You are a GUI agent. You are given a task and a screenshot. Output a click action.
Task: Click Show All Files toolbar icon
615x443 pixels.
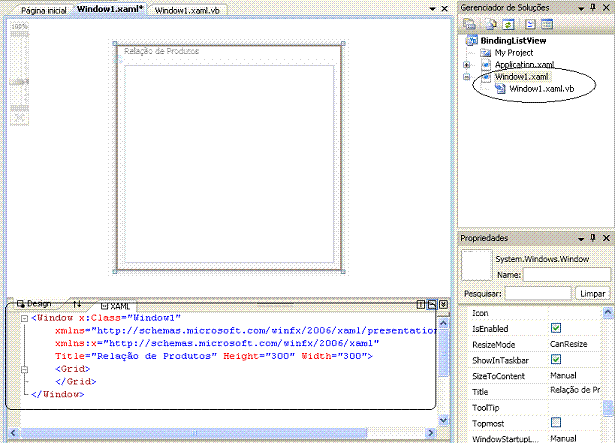[x=490, y=24]
